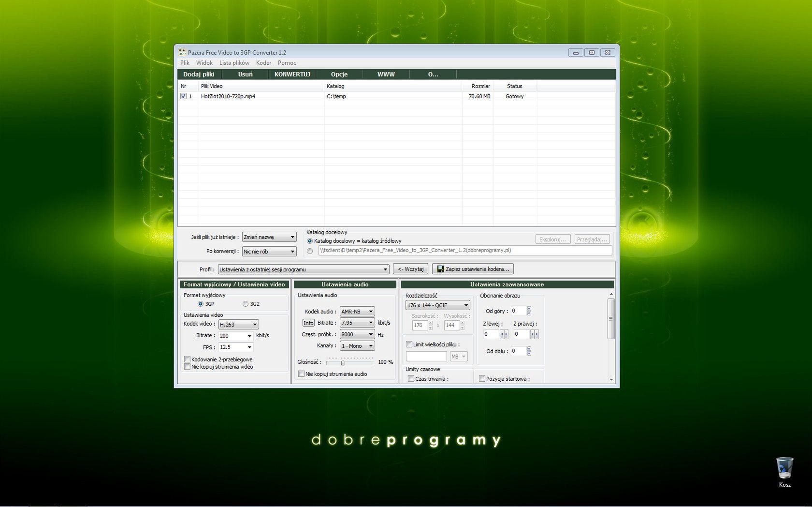The width and height of the screenshot is (812, 507).
Task: Click Dodaj pliki toolbar button
Action: click(199, 74)
